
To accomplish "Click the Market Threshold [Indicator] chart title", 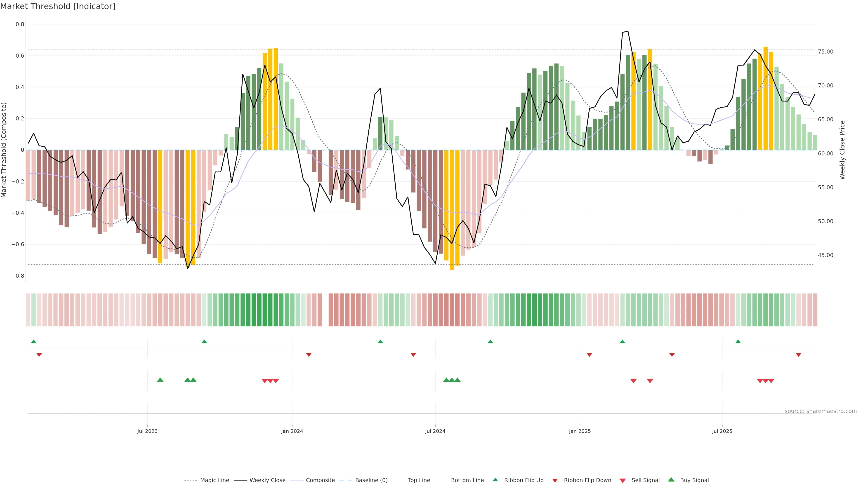I will coord(58,6).
